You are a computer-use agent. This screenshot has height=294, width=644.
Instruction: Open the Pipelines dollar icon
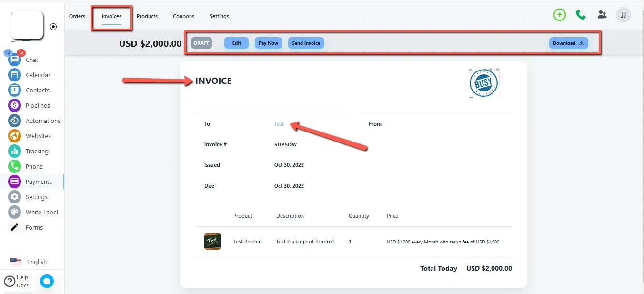[x=15, y=105]
